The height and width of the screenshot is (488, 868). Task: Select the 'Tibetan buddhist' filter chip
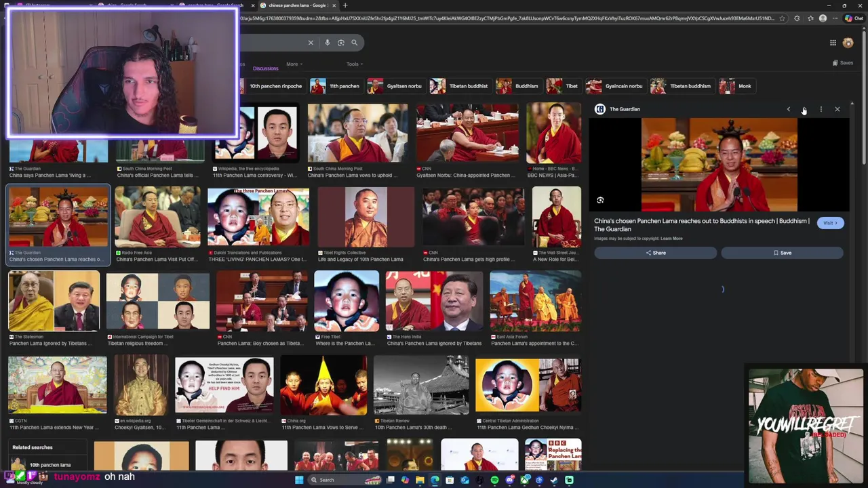[460, 86]
